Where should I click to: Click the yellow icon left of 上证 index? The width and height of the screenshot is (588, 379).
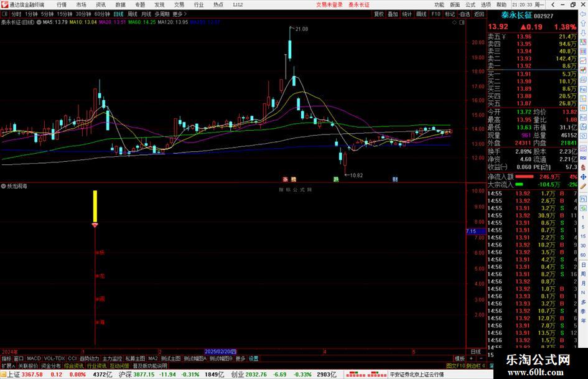coord(3,375)
